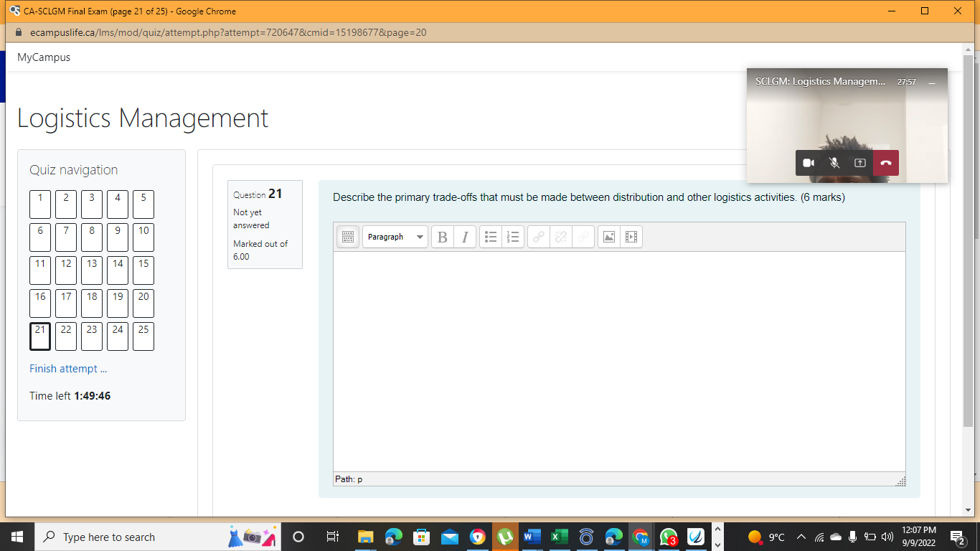This screenshot has height=551, width=980.
Task: Insert an image into the answer
Action: click(x=609, y=237)
